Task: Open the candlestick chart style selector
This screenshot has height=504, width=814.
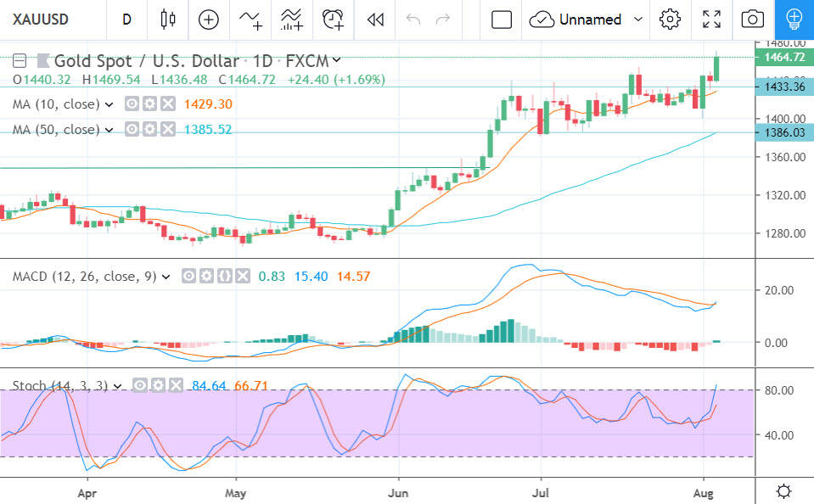Action: (168, 20)
